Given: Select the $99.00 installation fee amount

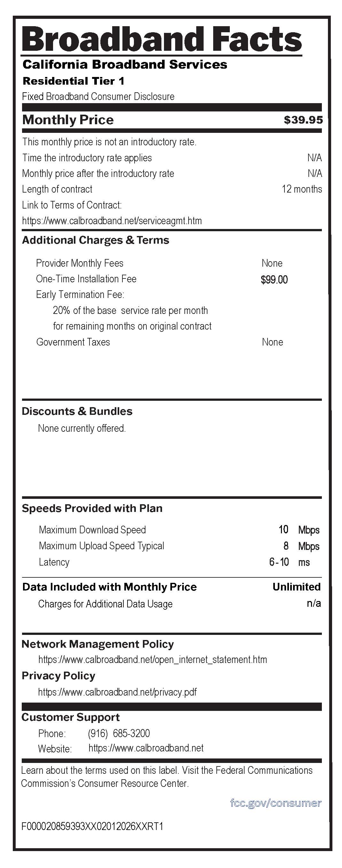Looking at the screenshot, I should (274, 280).
